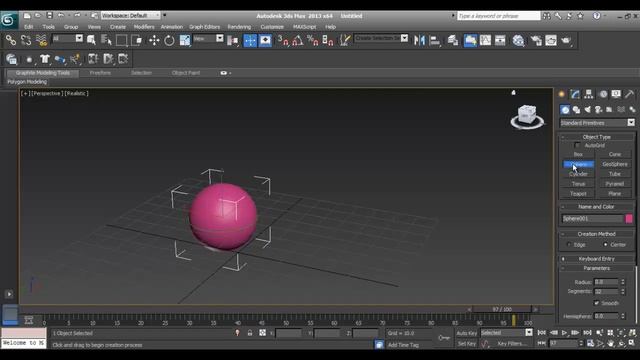Image resolution: width=640 pixels, height=360 pixels.
Task: Toggle Window/Crossing selection mode
Action: coord(137,40)
